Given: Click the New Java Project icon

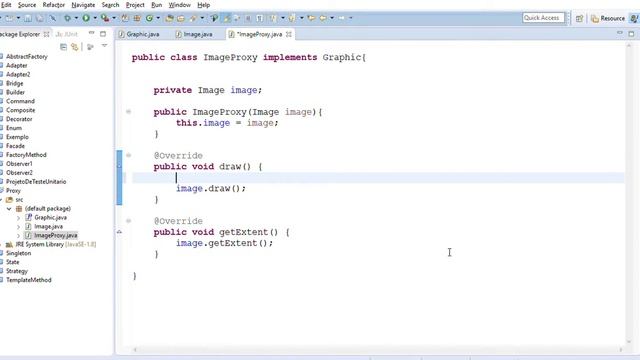Looking at the screenshot, I should (x=125, y=18).
